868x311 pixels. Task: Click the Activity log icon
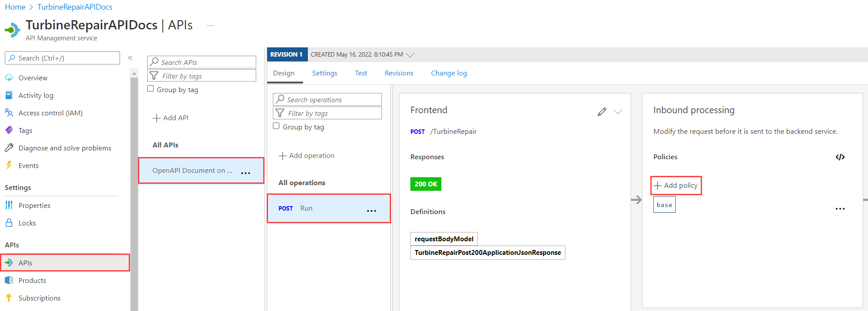(9, 95)
